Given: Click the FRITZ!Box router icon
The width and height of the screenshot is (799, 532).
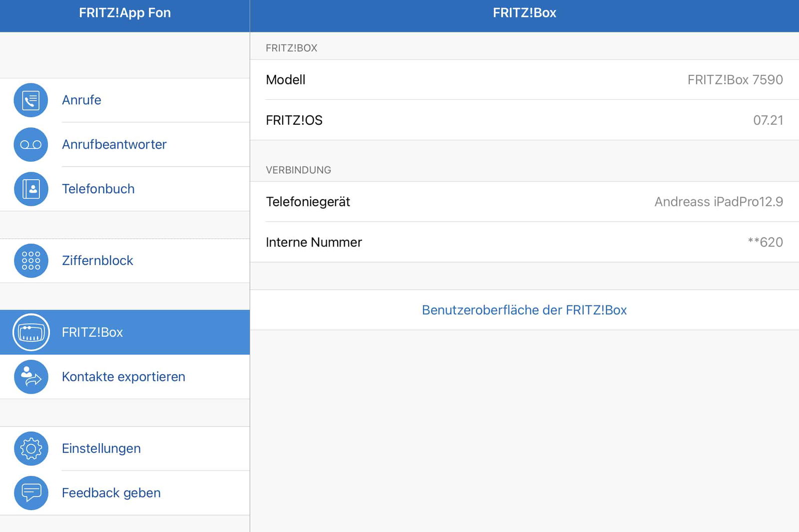Looking at the screenshot, I should pyautogui.click(x=31, y=332).
